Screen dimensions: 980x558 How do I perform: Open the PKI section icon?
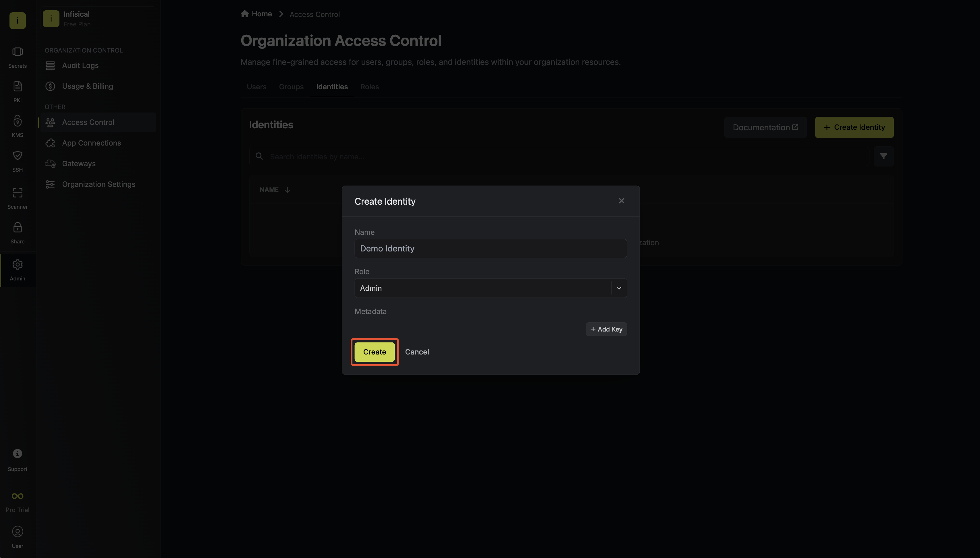click(17, 87)
